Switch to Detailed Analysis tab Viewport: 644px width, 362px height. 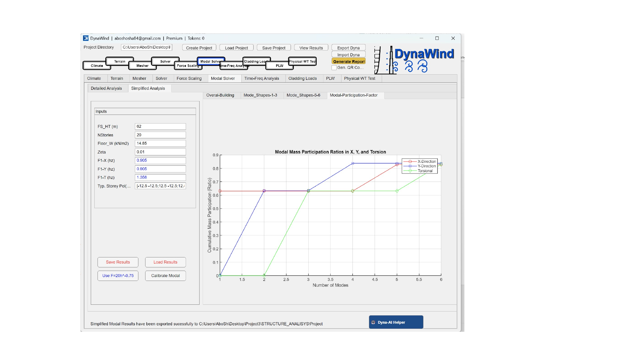click(x=106, y=88)
